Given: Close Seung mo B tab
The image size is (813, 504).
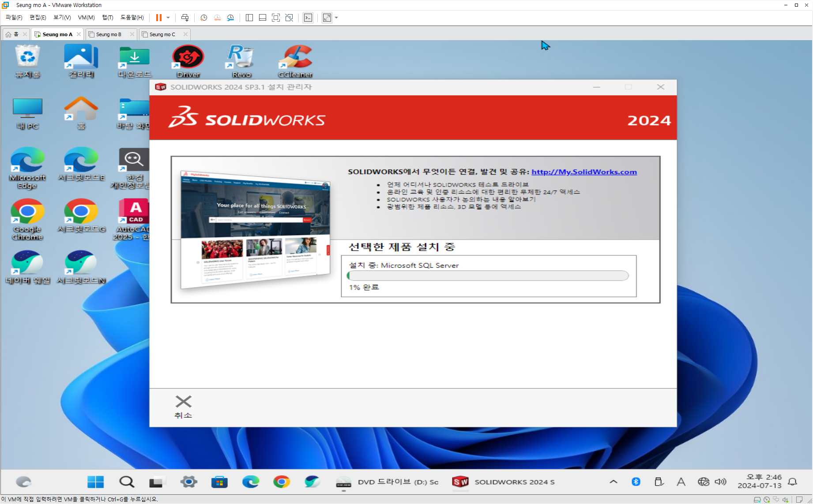Looking at the screenshot, I should [132, 34].
